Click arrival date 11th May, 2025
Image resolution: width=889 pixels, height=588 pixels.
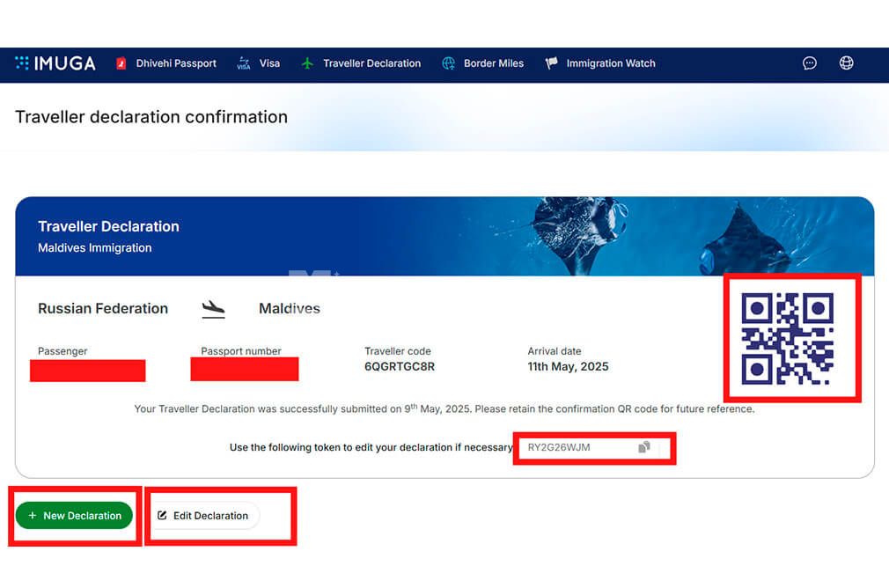pyautogui.click(x=568, y=366)
